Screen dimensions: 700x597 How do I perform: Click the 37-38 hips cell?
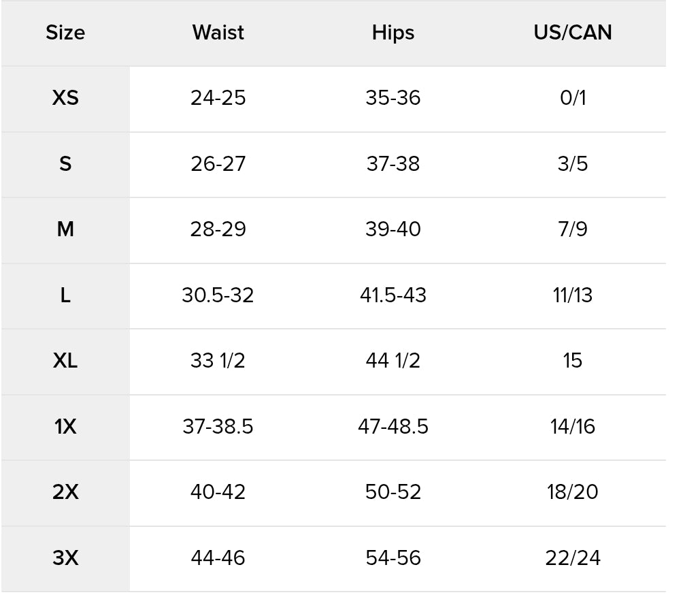[393, 164]
